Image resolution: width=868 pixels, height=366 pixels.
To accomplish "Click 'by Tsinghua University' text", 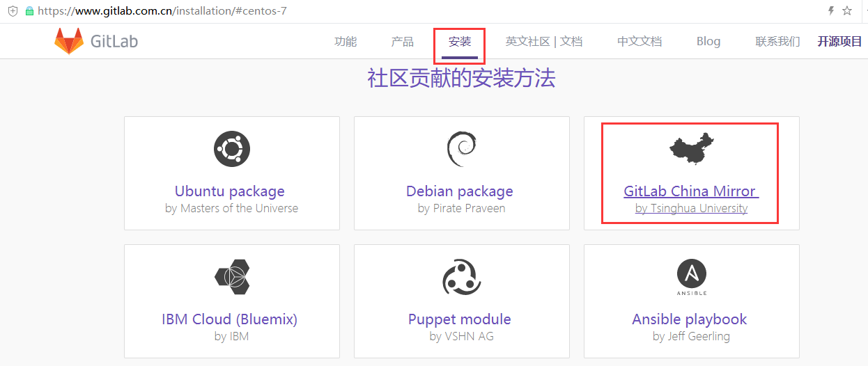I will [692, 208].
